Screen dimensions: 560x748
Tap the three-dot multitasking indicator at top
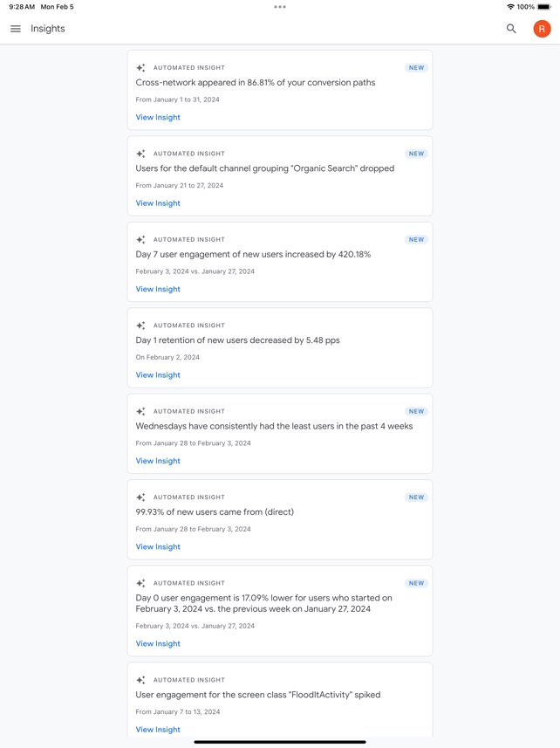(279, 7)
